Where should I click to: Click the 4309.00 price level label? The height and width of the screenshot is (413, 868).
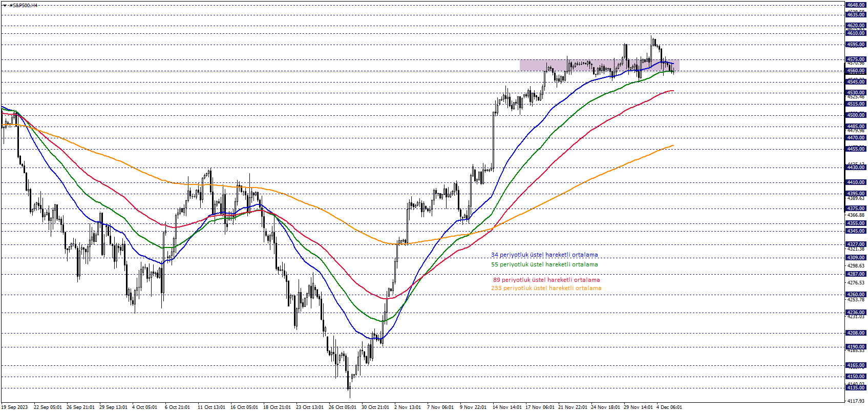point(856,258)
